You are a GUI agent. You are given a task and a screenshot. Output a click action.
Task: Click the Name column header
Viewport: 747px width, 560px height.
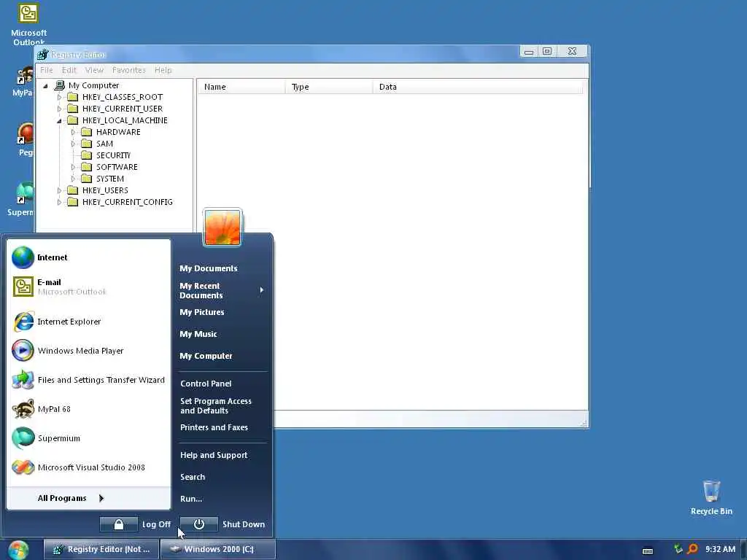tap(241, 87)
